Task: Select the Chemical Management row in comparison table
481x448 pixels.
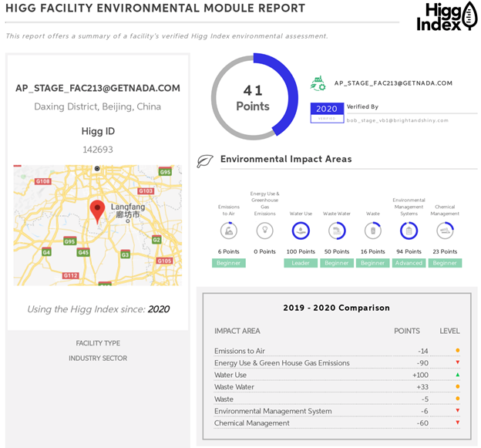Action: [338, 423]
